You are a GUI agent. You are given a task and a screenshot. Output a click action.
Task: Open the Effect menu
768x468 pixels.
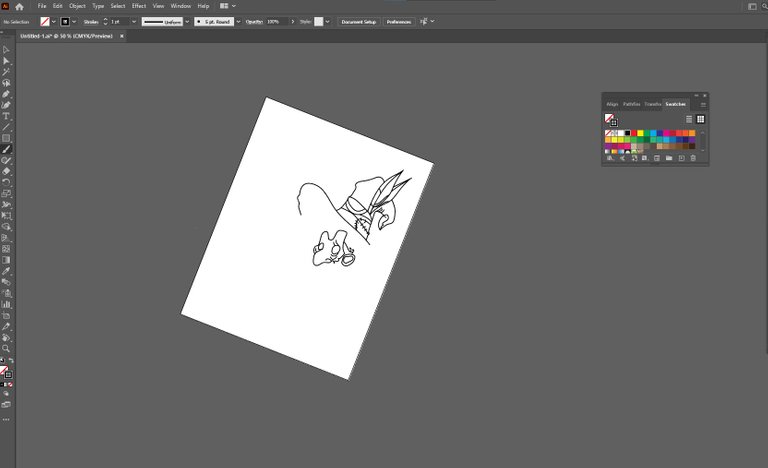point(139,6)
